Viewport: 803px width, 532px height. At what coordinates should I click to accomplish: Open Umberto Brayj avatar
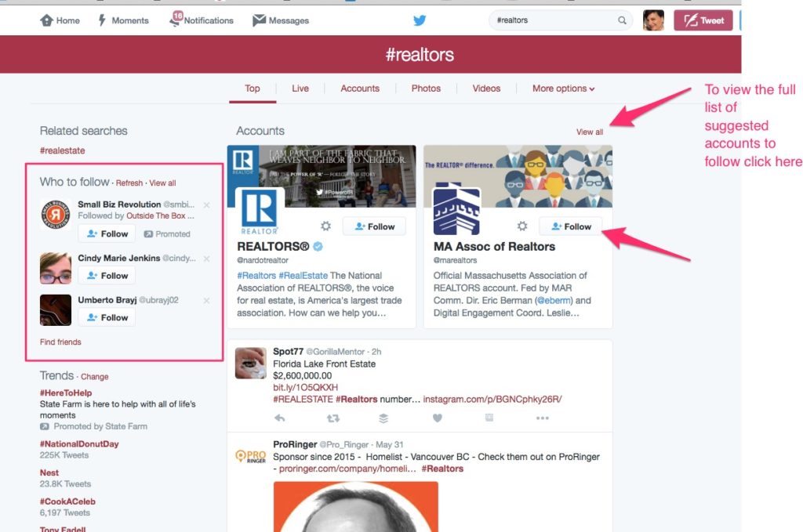click(x=56, y=310)
